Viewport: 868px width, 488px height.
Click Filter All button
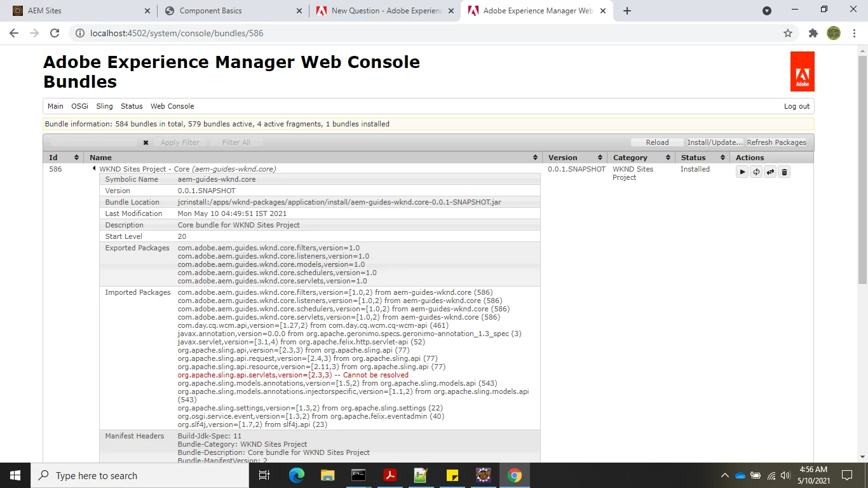(x=236, y=142)
